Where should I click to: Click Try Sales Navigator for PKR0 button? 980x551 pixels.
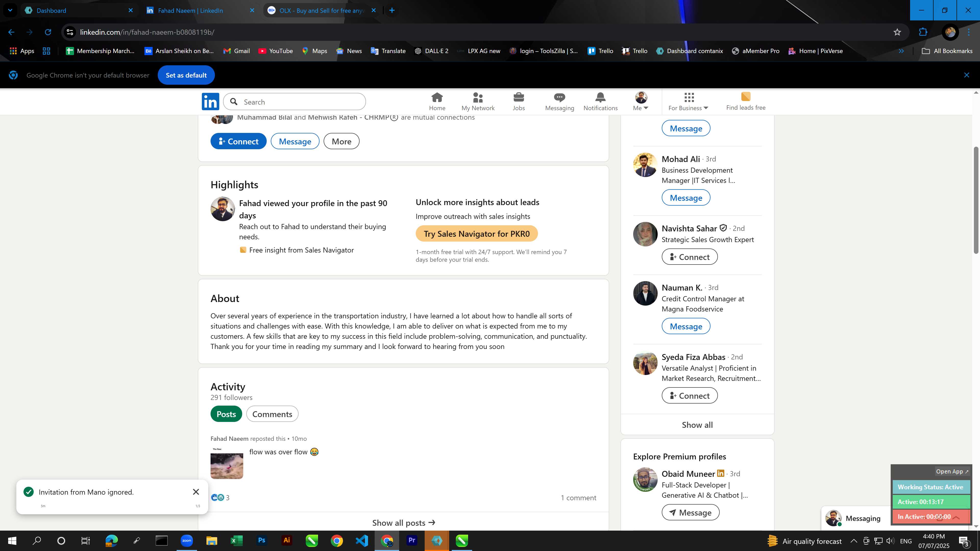click(x=476, y=233)
